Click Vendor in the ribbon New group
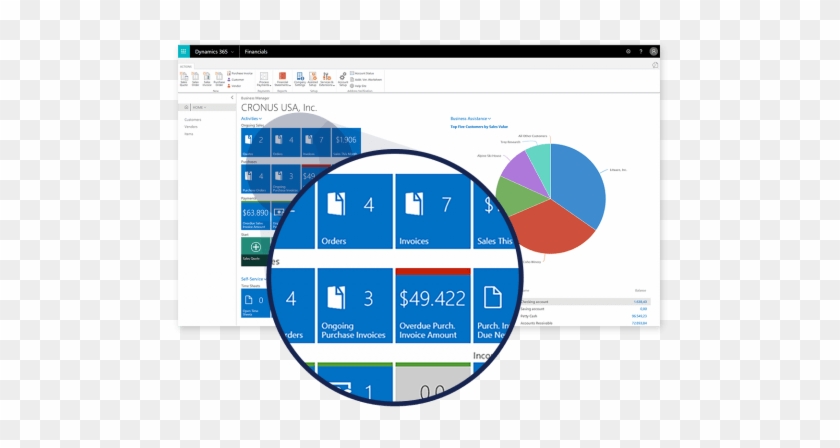This screenshot has width=840, height=448. [x=235, y=86]
